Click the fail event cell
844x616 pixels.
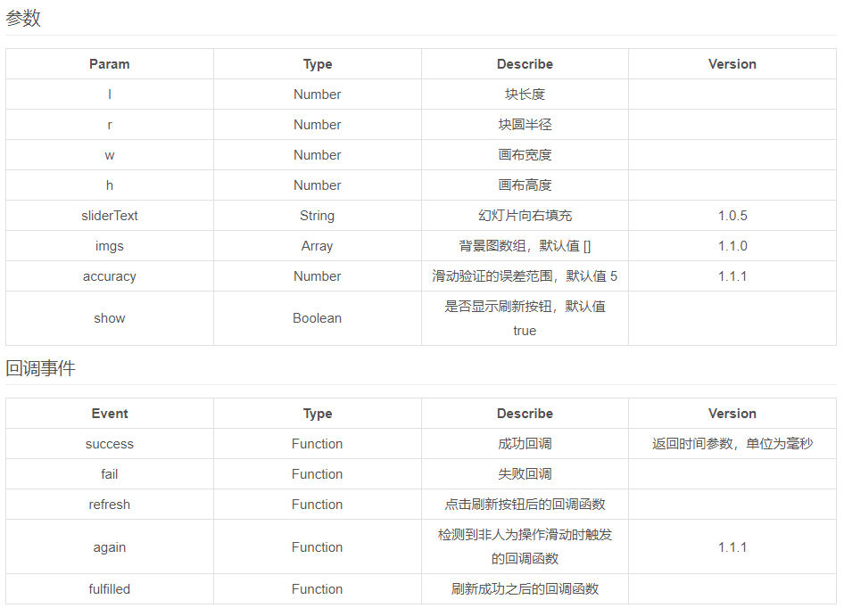[x=110, y=474]
